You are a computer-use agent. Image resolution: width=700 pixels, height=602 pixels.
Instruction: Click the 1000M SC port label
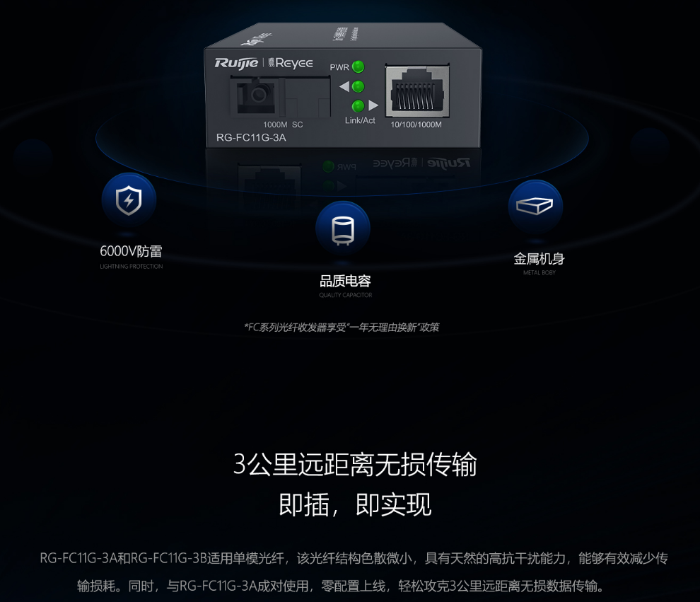(283, 125)
